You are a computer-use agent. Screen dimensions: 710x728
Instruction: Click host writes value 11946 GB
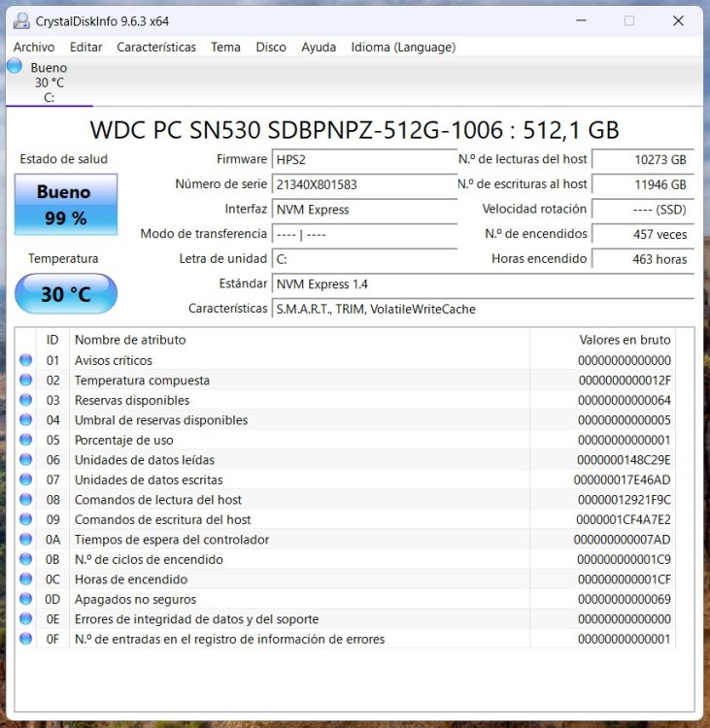(x=643, y=184)
